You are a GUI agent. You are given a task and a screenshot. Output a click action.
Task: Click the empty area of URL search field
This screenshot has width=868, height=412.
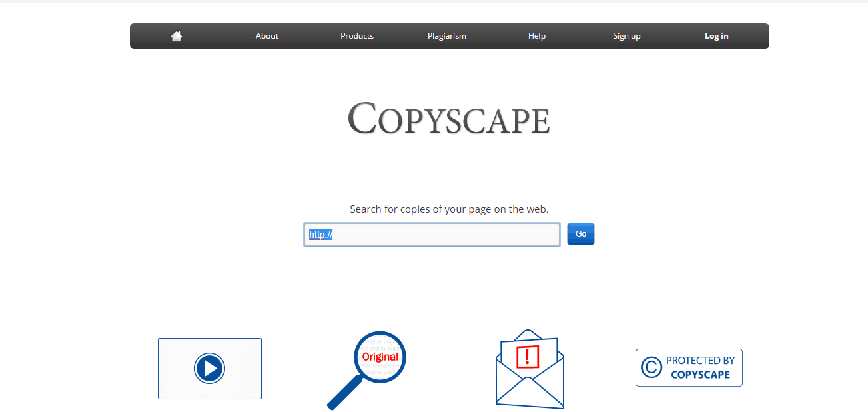pyautogui.click(x=446, y=235)
